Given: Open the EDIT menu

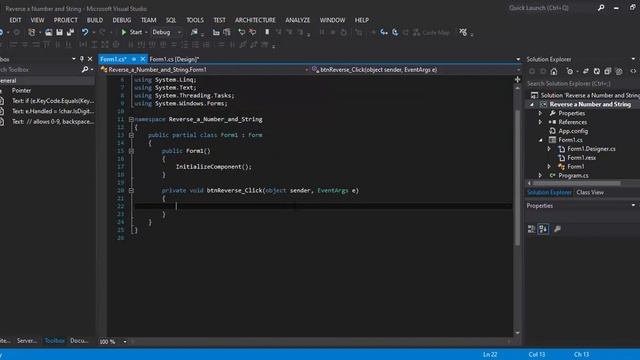Looking at the screenshot, I should coord(15,20).
